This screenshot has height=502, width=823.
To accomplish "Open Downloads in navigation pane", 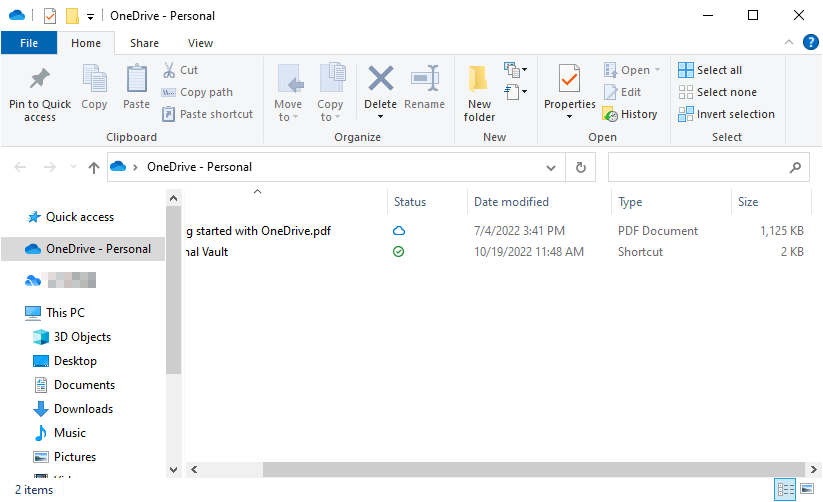I will (x=73, y=409).
